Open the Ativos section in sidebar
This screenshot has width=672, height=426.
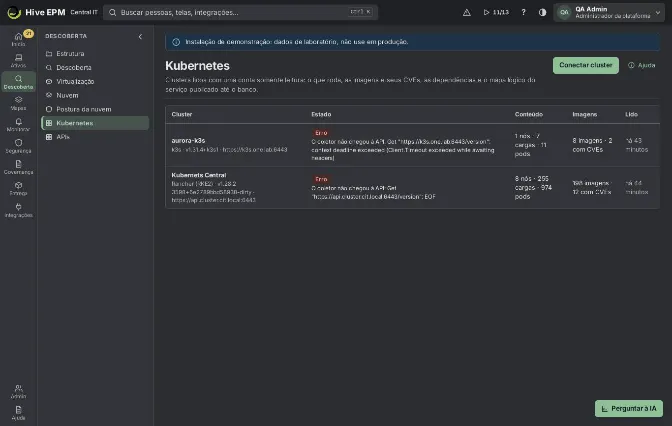(18, 60)
